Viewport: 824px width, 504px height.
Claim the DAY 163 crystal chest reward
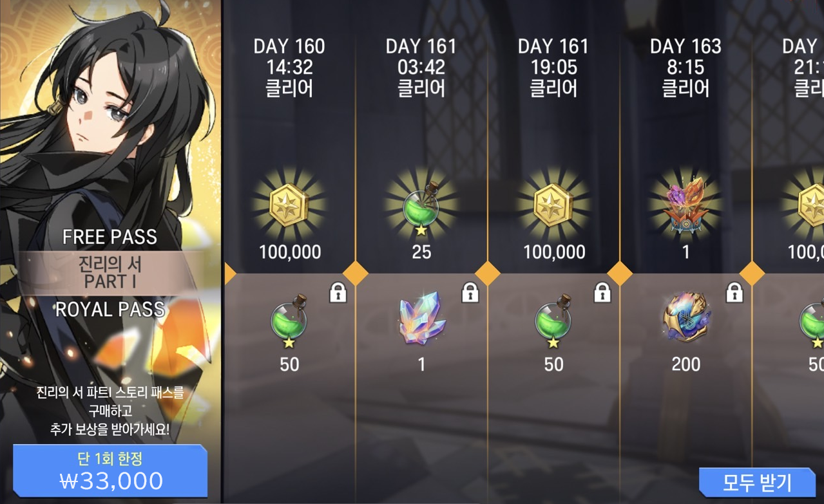[x=685, y=205]
